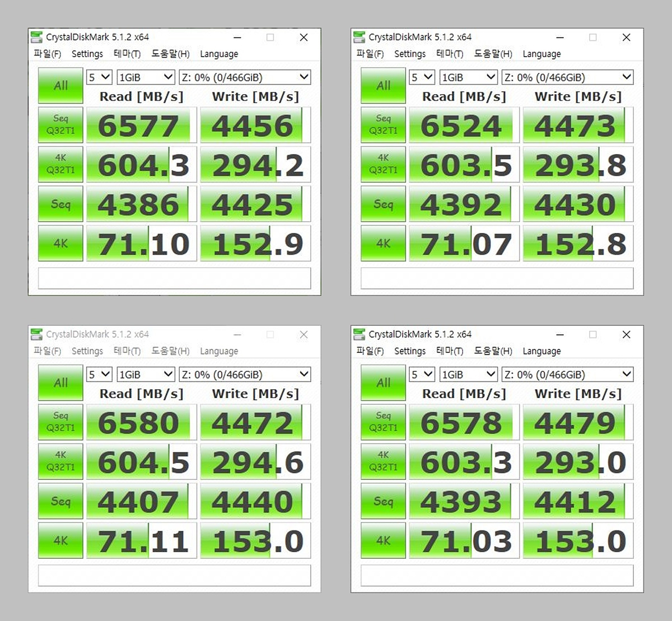Run the Seq test beside 4393
This screenshot has width=672, height=621.
coord(383,501)
